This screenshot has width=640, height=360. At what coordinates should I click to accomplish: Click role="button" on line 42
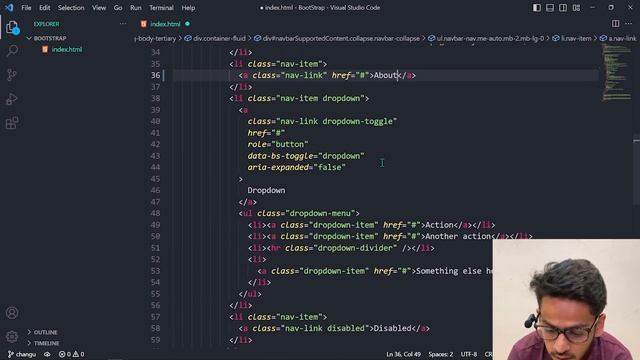[x=278, y=144]
